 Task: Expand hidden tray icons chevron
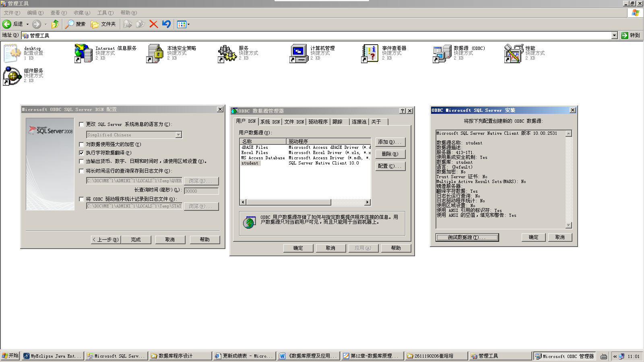(615, 356)
